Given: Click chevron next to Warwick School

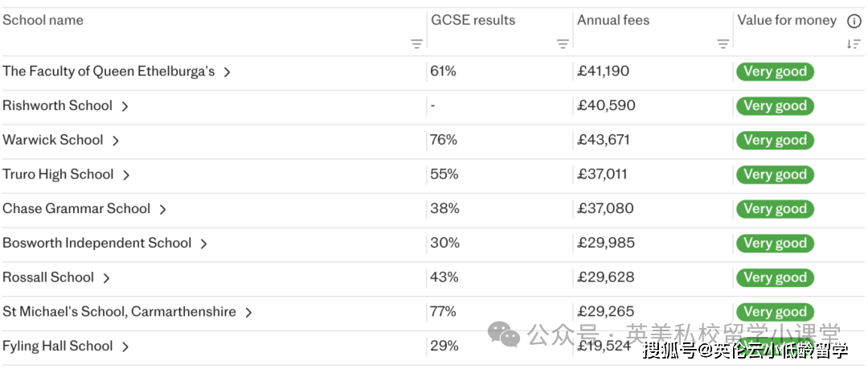Looking at the screenshot, I should point(116,141).
